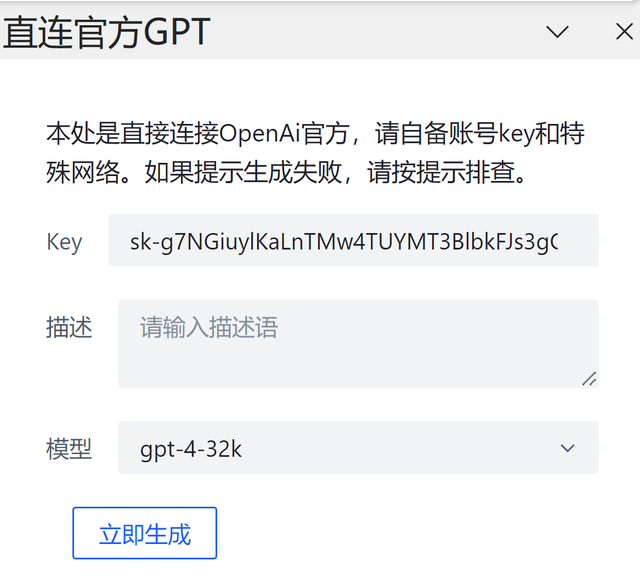Click the 直连官方GPT panel title
Viewport: 640px width, 578px height.
tap(106, 32)
